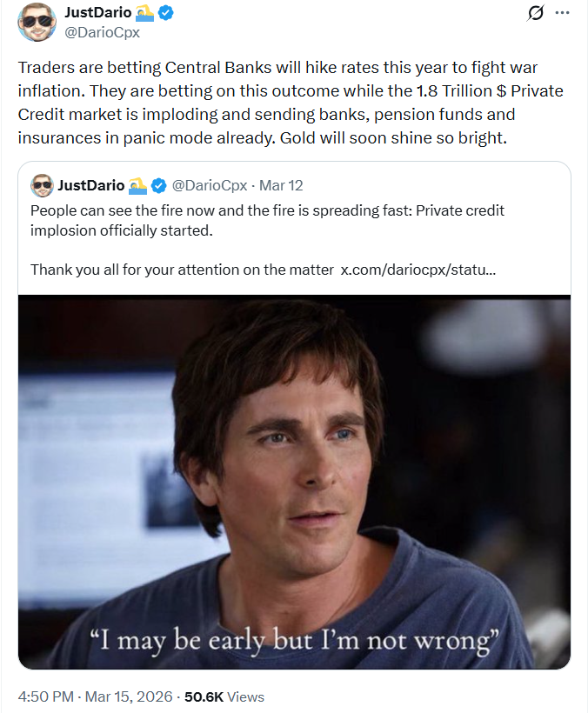Click the JustDario name in the quoted post
This screenshot has width=588, height=713.
[91, 185]
